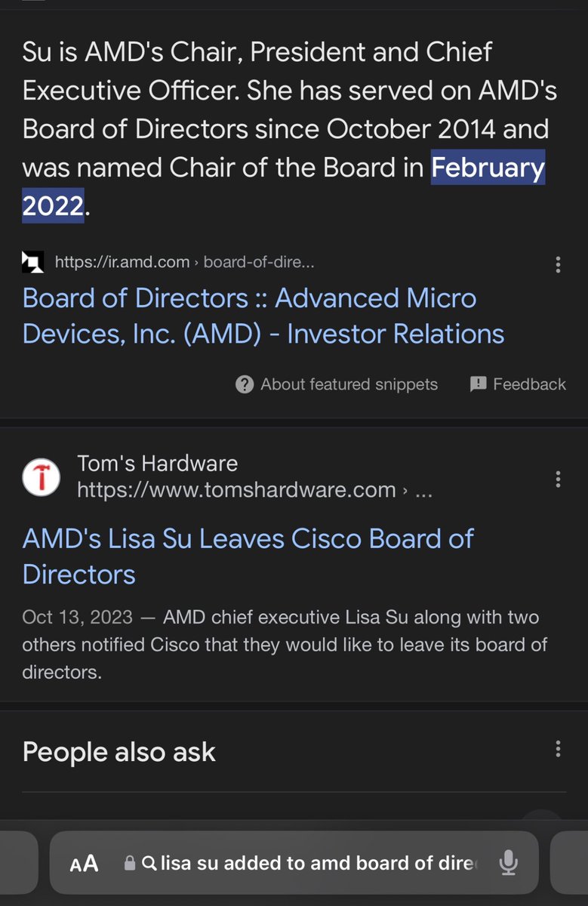This screenshot has width=588, height=906.
Task: Click the red Tom's Hardware hammer favicon
Action: 42,478
